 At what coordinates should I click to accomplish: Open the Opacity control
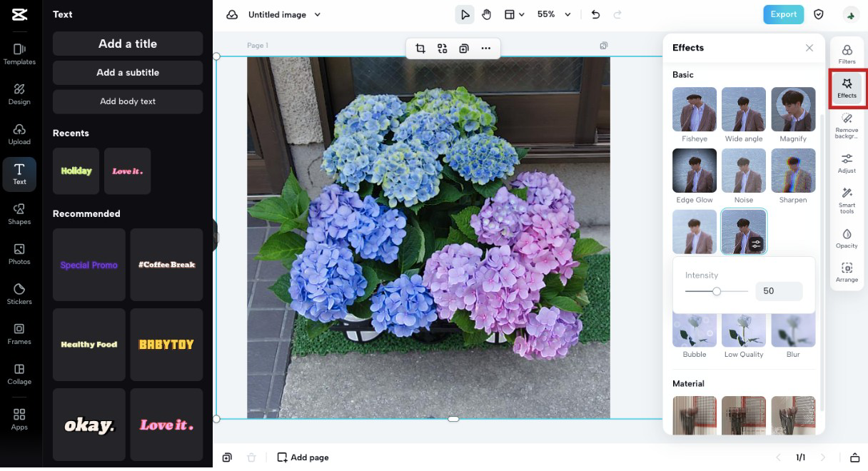[847, 238]
